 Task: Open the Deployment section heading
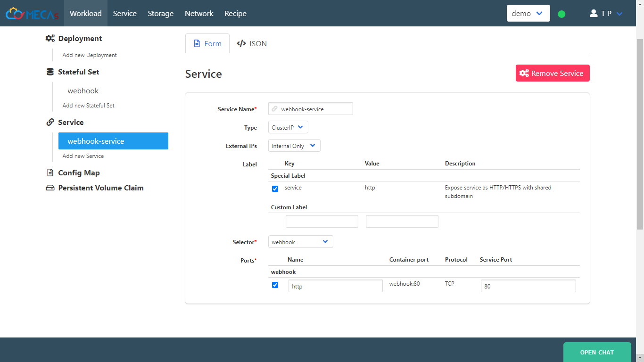pyautogui.click(x=80, y=39)
